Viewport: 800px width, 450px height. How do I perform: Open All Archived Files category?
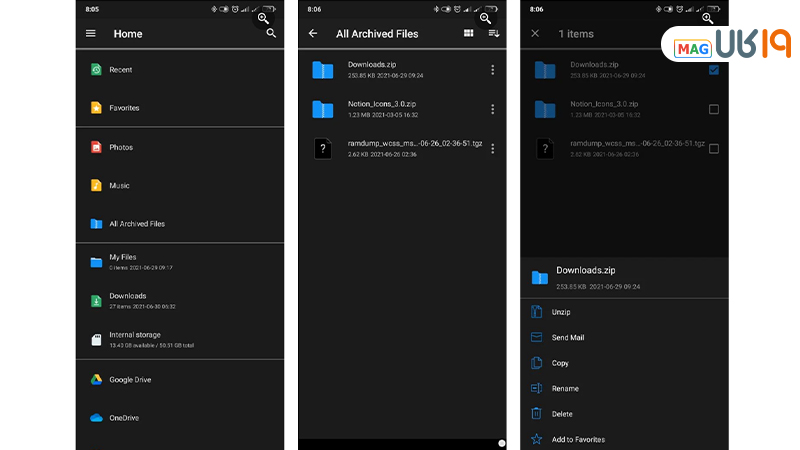tap(136, 224)
